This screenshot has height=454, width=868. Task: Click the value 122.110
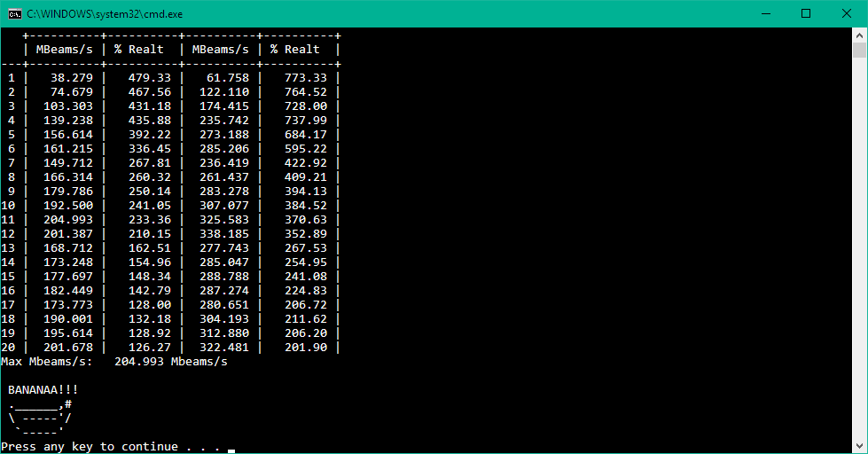(x=224, y=92)
